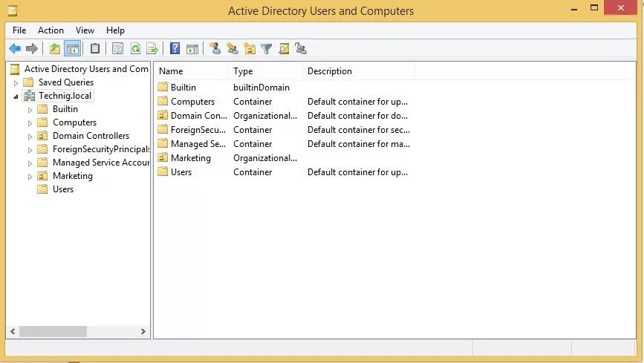
Task: Expand the Domain Controllers tree node
Action: coord(30,137)
